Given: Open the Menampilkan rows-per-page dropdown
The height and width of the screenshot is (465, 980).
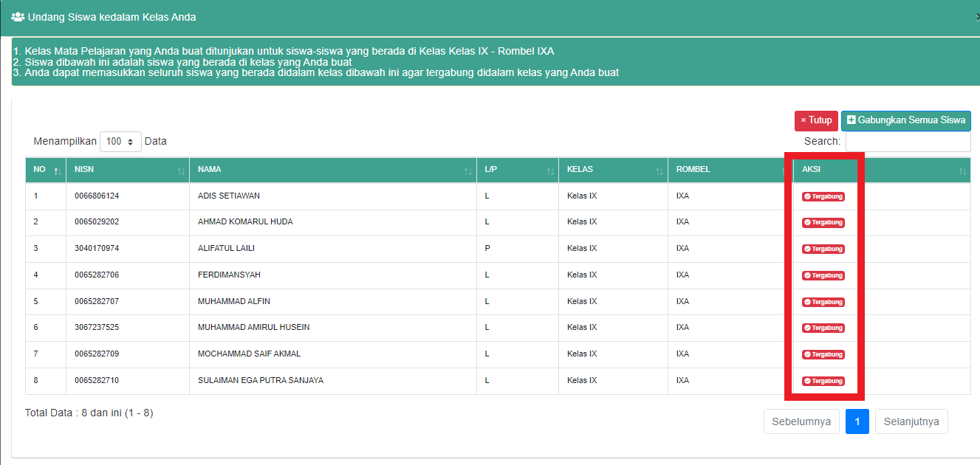Looking at the screenshot, I should [120, 142].
